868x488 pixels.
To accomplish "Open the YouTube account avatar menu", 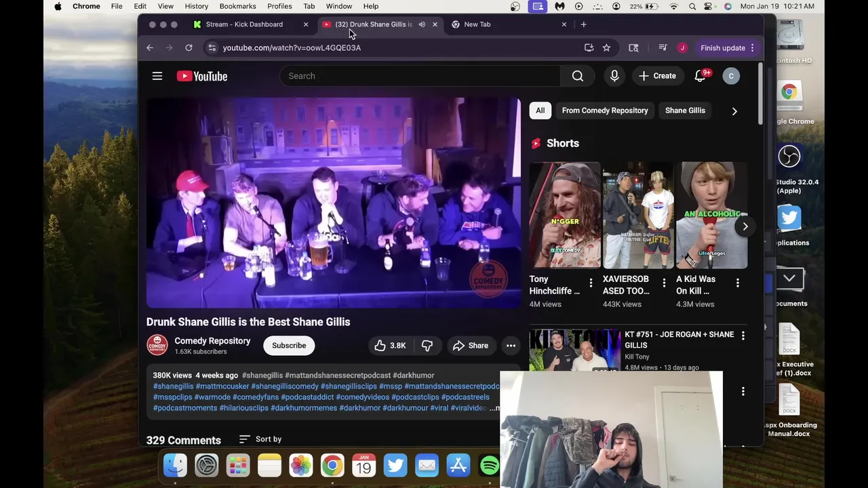I will pos(731,76).
